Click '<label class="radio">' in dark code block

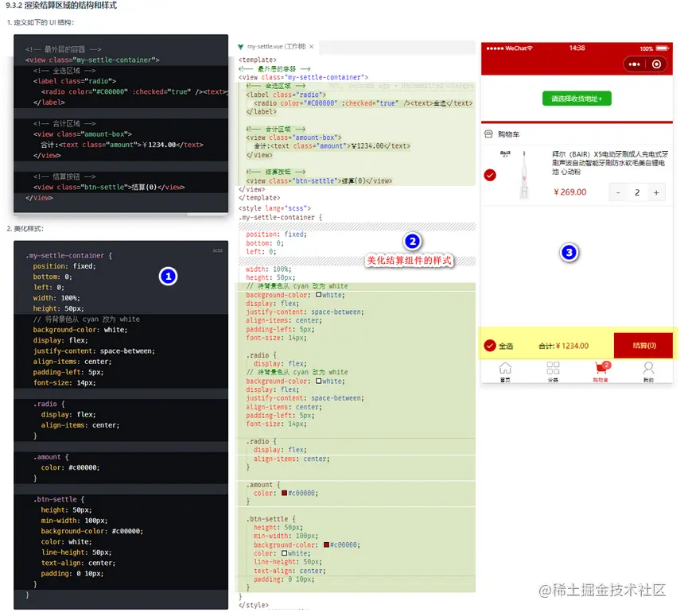click(75, 81)
